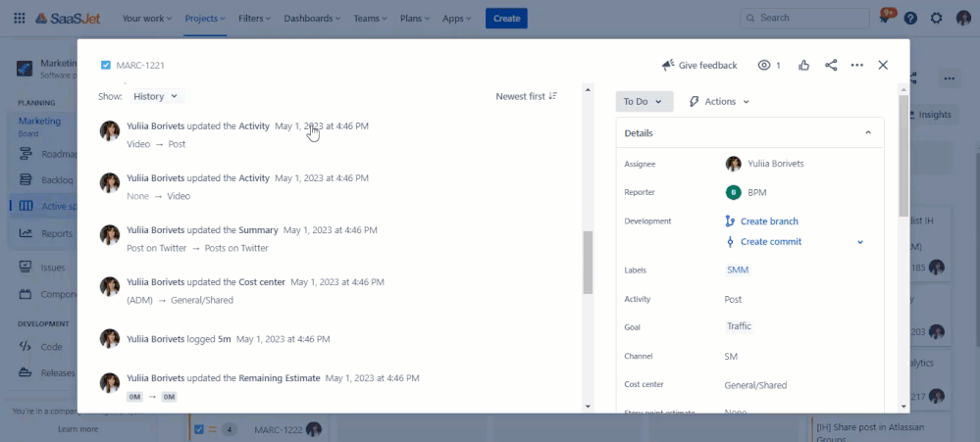Click the details panel scrollbar thumb

click(903, 156)
